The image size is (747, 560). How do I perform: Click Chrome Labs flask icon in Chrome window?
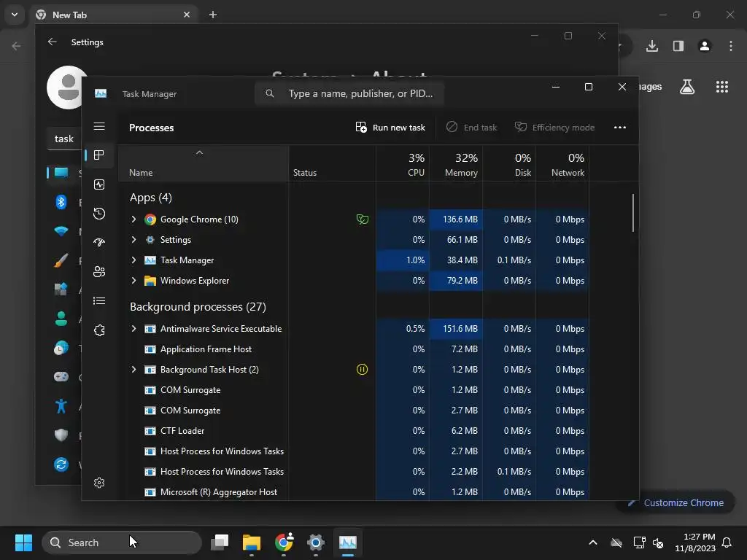click(x=686, y=87)
